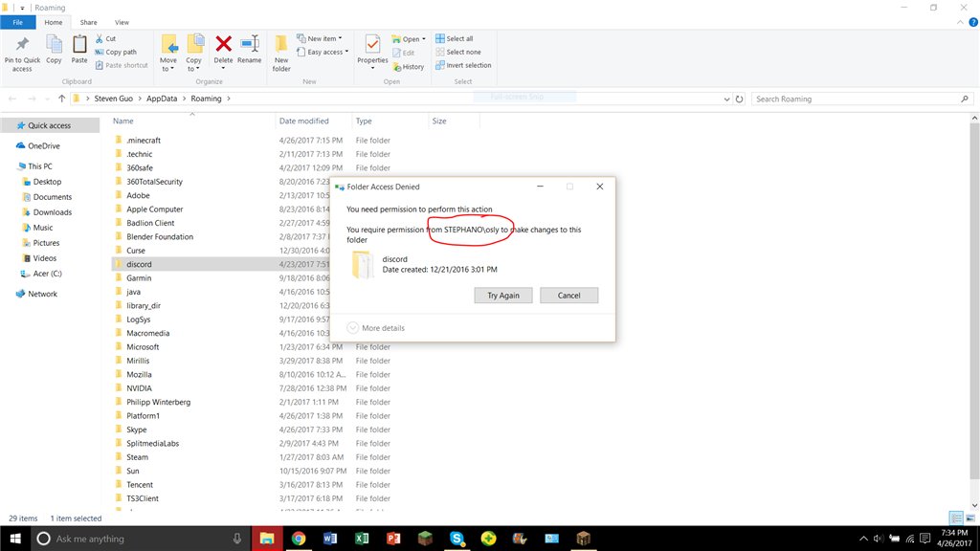The width and height of the screenshot is (980, 551).
Task: Click Invert selection in ribbon
Action: [x=463, y=65]
